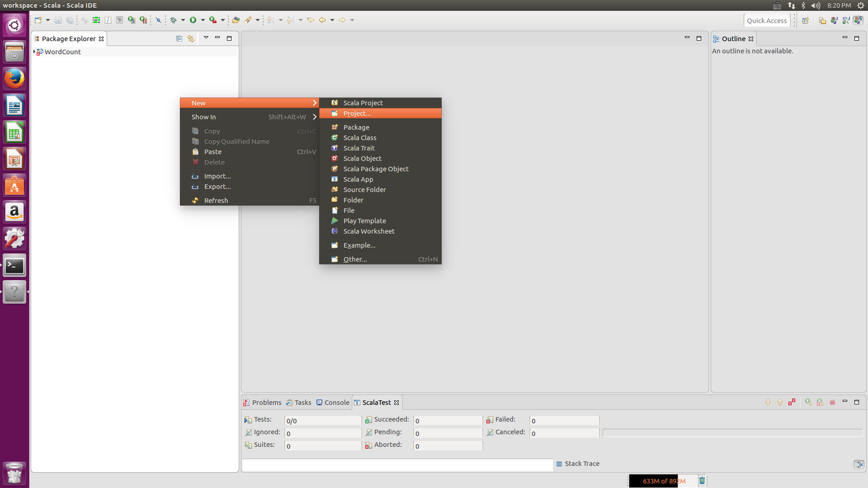Open the Package Explorer view menu chevron
This screenshot has width=868, height=488.
(x=206, y=38)
